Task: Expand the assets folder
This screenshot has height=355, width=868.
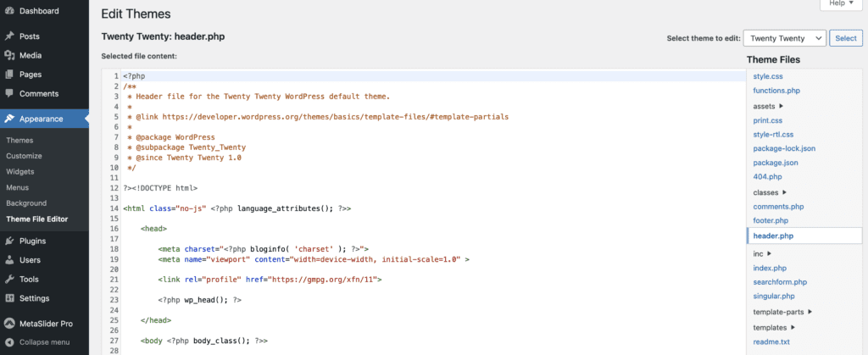Action: pyautogui.click(x=768, y=106)
